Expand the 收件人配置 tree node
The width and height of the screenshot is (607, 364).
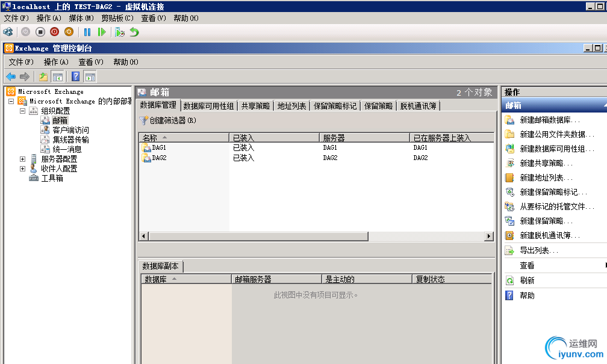(x=22, y=168)
